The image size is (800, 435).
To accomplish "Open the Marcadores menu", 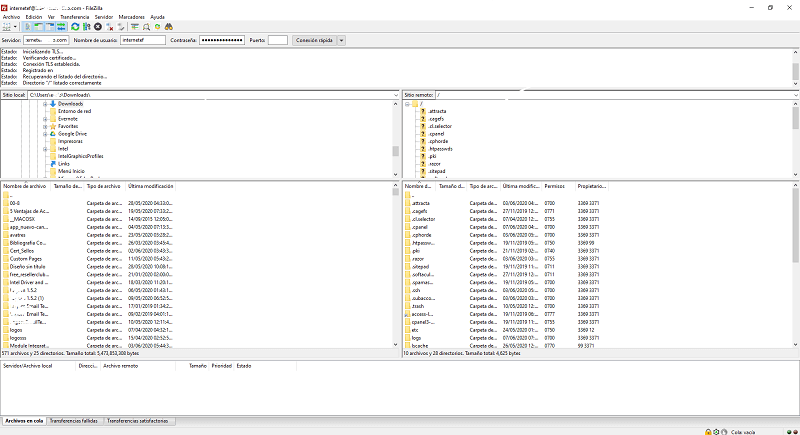I will click(x=132, y=17).
